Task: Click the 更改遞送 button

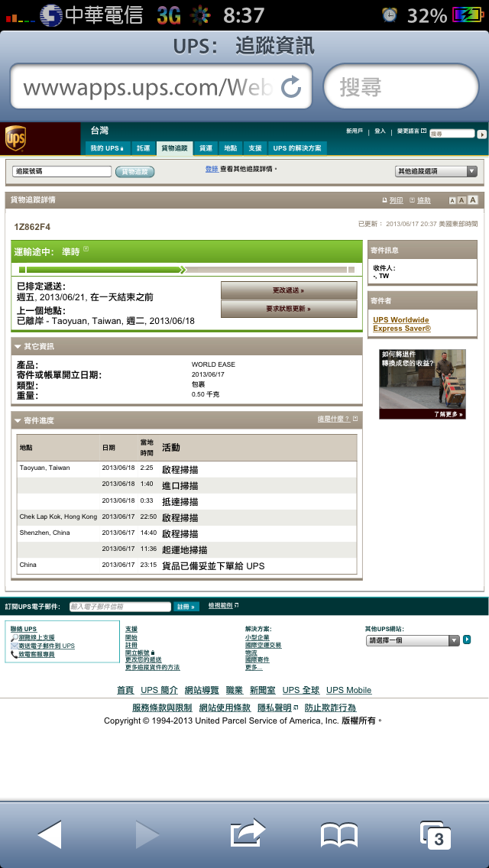Action: pyautogui.click(x=289, y=290)
